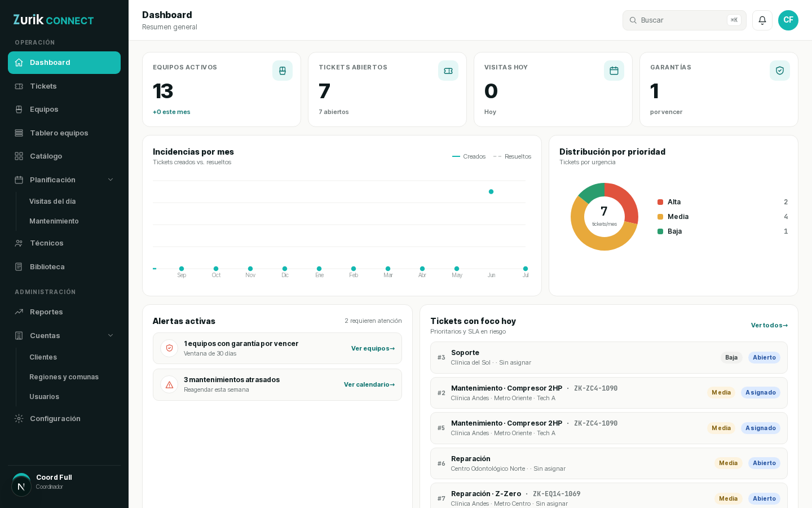The width and height of the screenshot is (812, 508).
Task: Click the CF user avatar
Action: pos(788,20)
